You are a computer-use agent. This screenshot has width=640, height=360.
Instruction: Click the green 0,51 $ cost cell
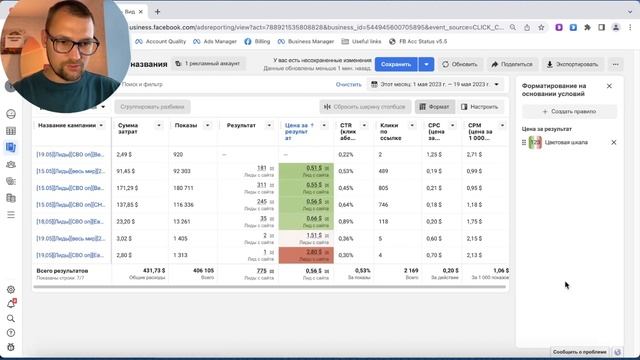[x=306, y=171]
